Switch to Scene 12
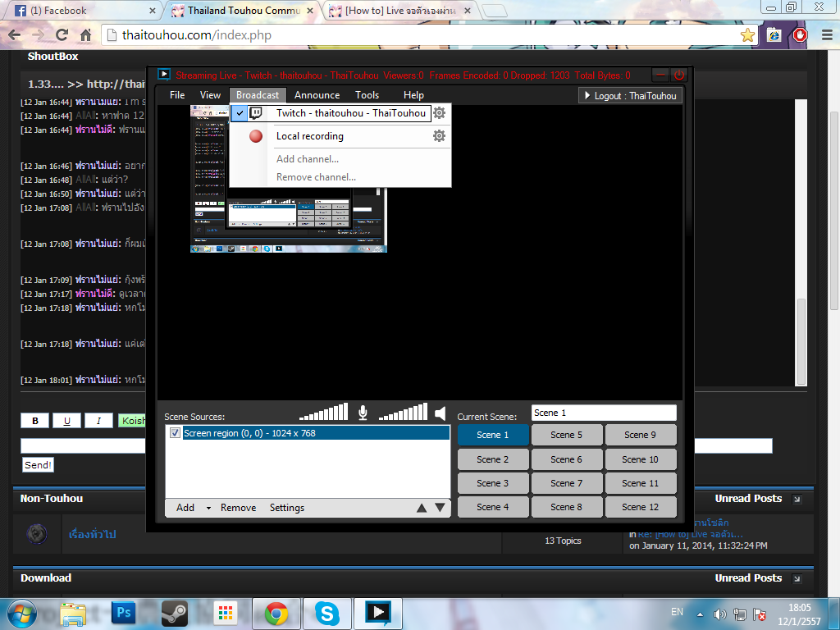This screenshot has height=630, width=840. tap(640, 507)
